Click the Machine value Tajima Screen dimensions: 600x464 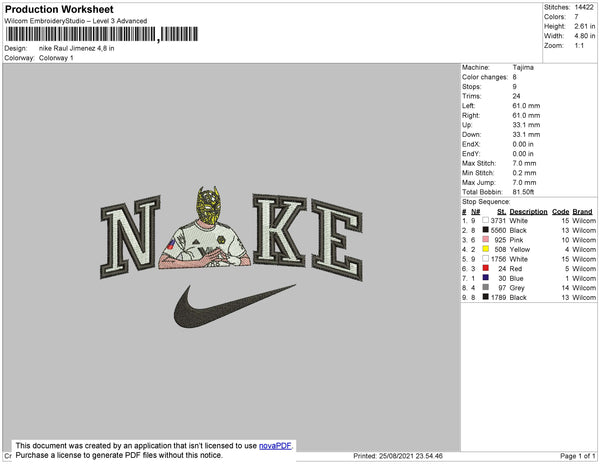coord(523,67)
